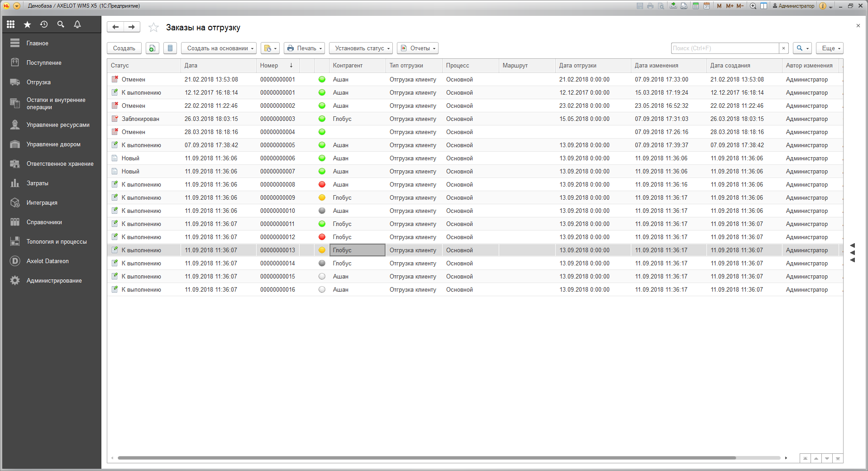868x471 pixels.
Task: Click the status icon of order 0000000006
Action: click(x=115, y=158)
